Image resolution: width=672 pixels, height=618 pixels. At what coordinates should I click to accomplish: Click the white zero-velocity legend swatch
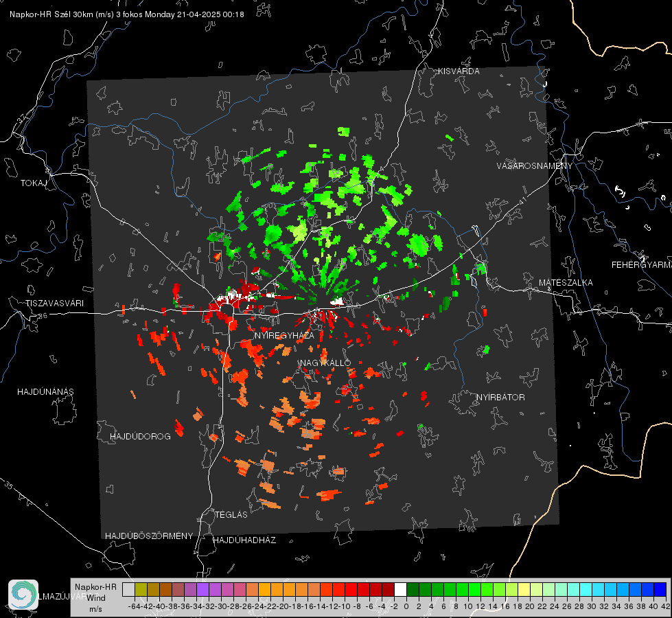click(x=400, y=589)
